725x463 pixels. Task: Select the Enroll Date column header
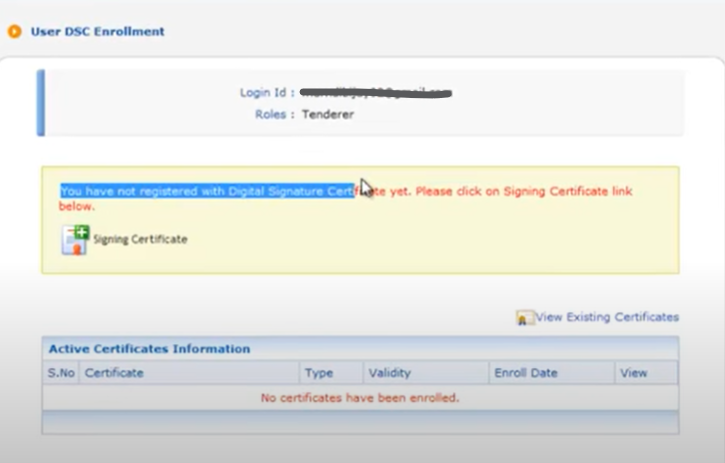tap(526, 373)
